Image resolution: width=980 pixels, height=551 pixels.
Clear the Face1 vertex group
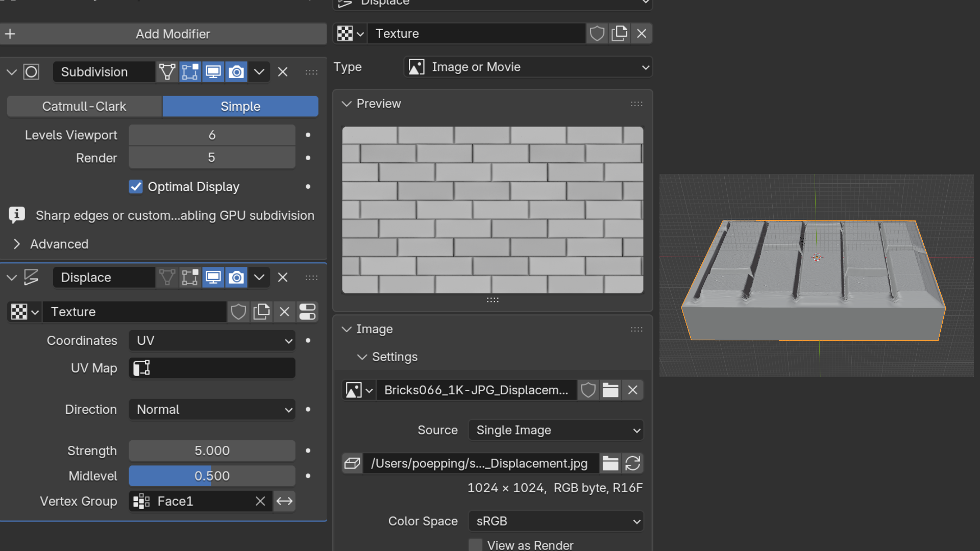pyautogui.click(x=260, y=502)
